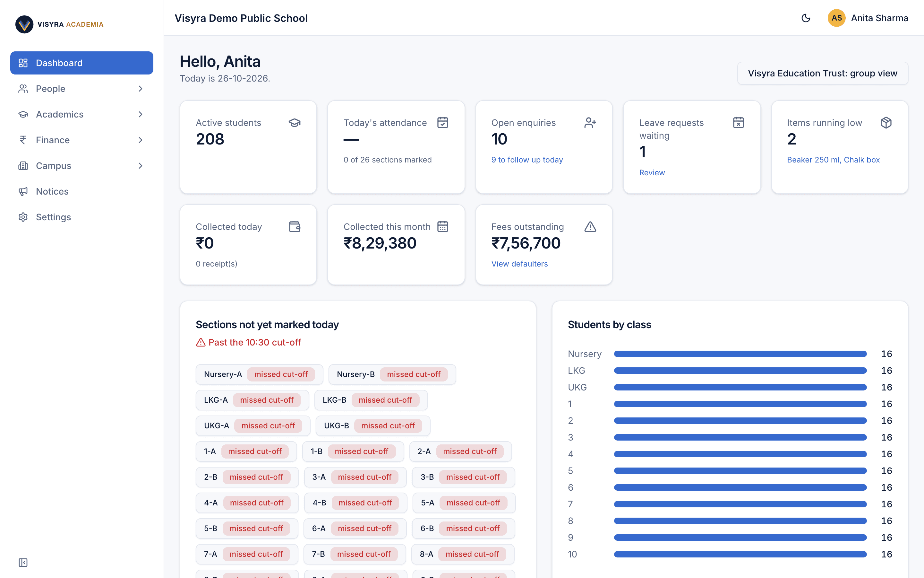Click the Items running low box icon

(886, 123)
